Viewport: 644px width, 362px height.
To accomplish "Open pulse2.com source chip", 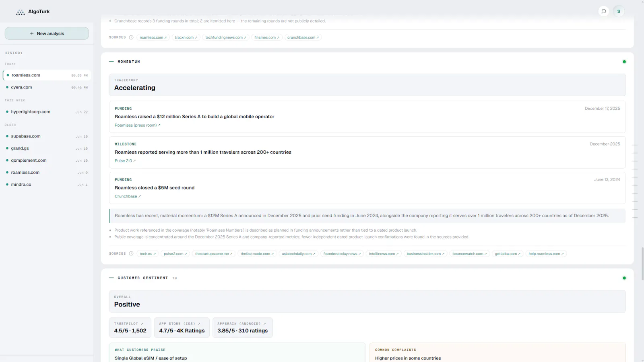I will pos(175,254).
